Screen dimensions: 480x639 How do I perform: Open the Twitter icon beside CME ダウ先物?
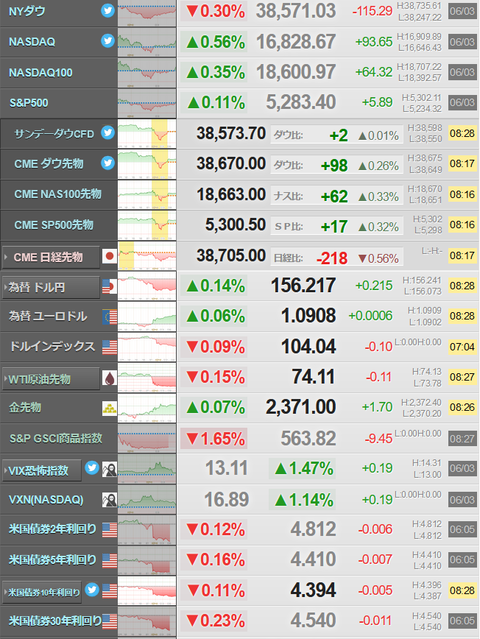[108, 163]
